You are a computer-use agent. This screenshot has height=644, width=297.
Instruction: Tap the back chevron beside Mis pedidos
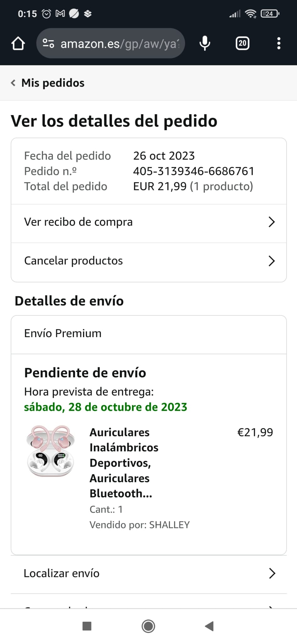(13, 83)
